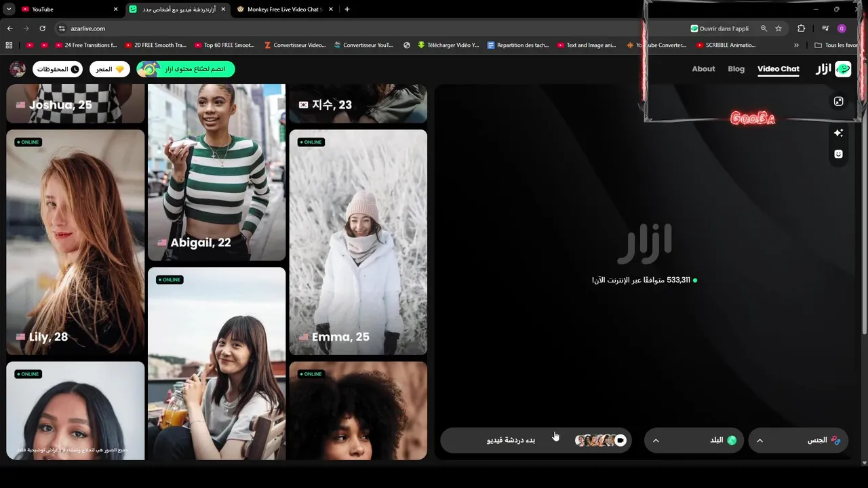The image size is (868, 488).
Task: Close the YouTube tab
Action: 115,9
